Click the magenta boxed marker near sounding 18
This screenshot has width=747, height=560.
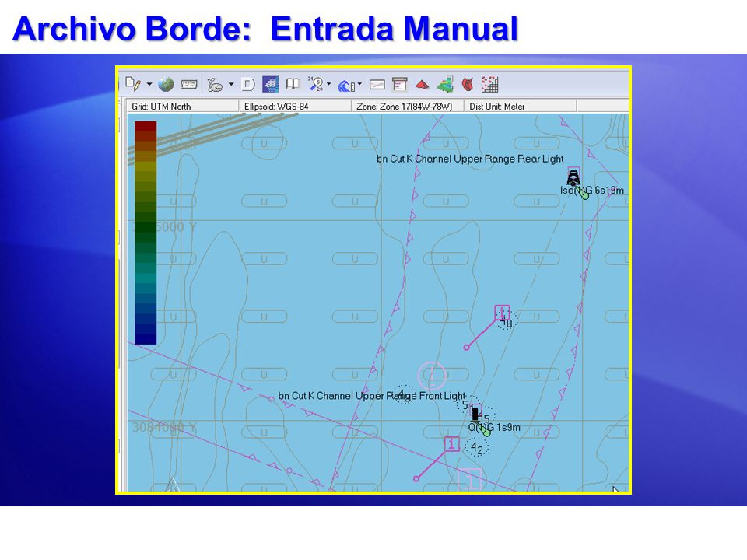coord(502,313)
